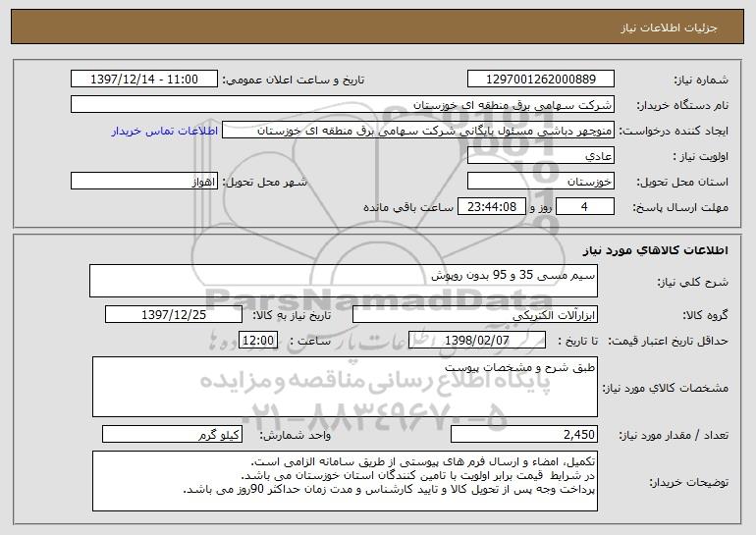756x535 pixels.
Task: Click the جزئیات اطلاعات نیاز header bar
Action: coord(378,27)
